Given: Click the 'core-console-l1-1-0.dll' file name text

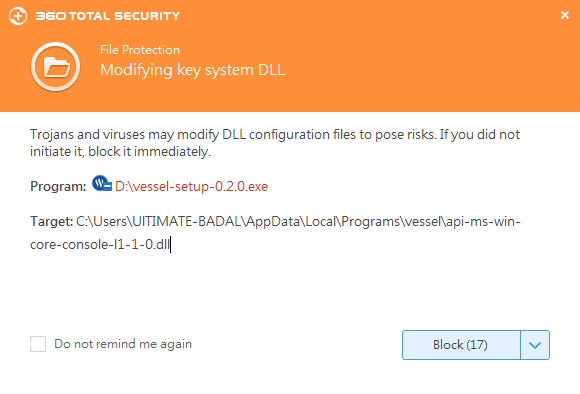Looking at the screenshot, I should 100,245.
